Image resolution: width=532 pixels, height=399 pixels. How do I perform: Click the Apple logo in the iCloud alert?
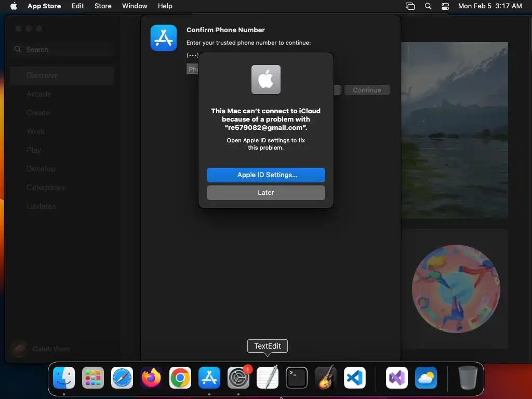tap(266, 79)
